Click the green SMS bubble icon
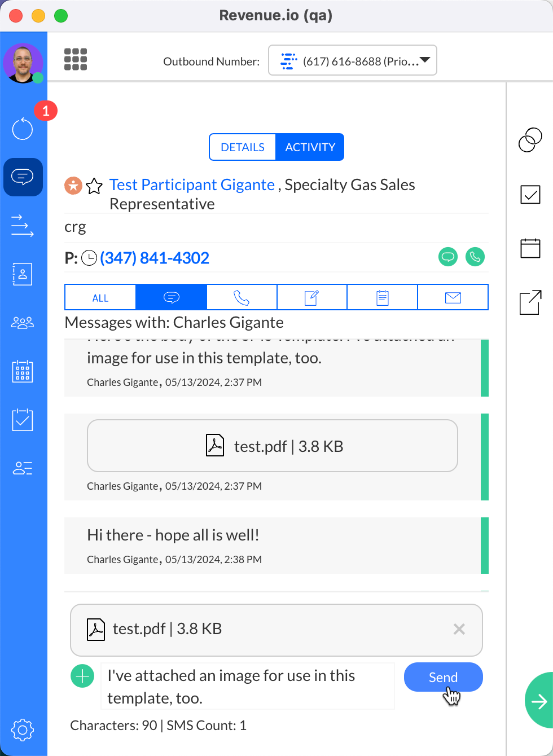The image size is (553, 756). pos(448,257)
